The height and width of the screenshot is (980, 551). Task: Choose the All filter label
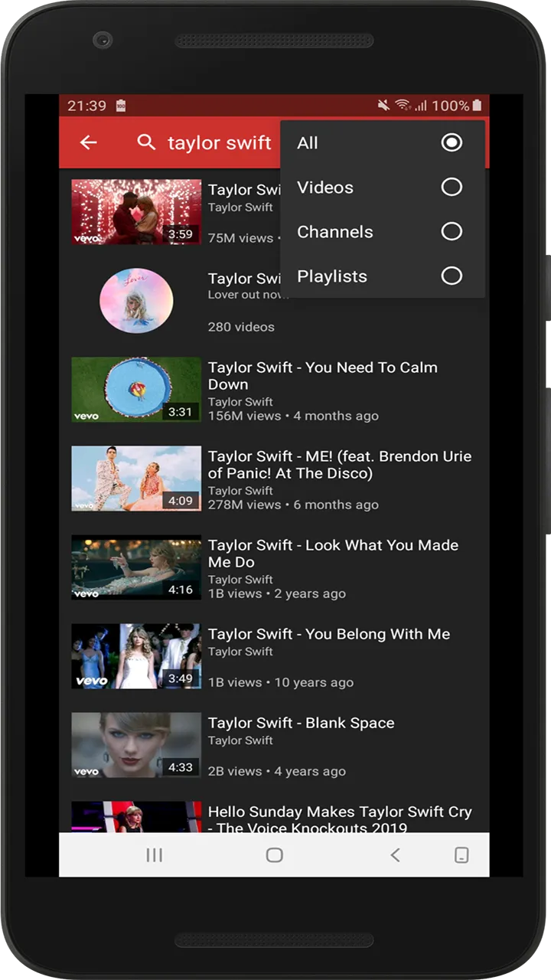(308, 143)
